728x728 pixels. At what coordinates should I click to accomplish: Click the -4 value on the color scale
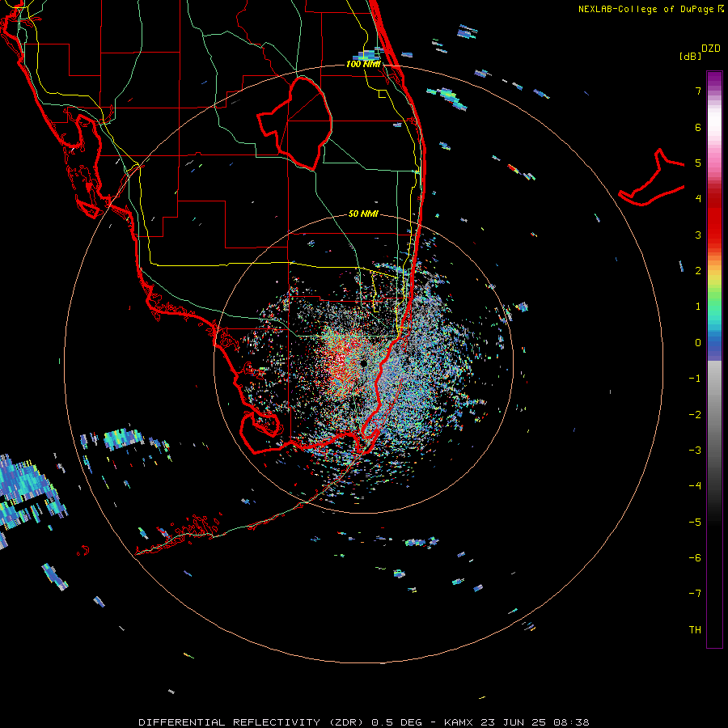(695, 486)
